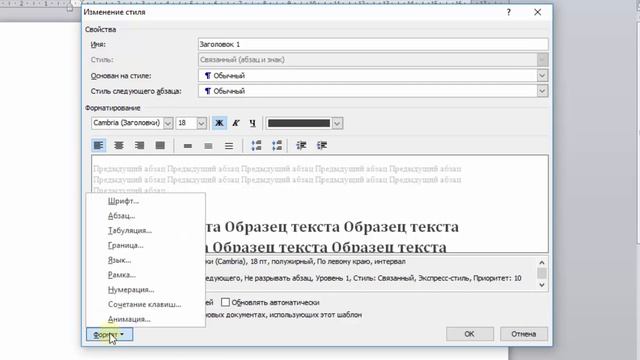Open dialog help question mark
Screen dimensions: 640x360
[x=509, y=12]
